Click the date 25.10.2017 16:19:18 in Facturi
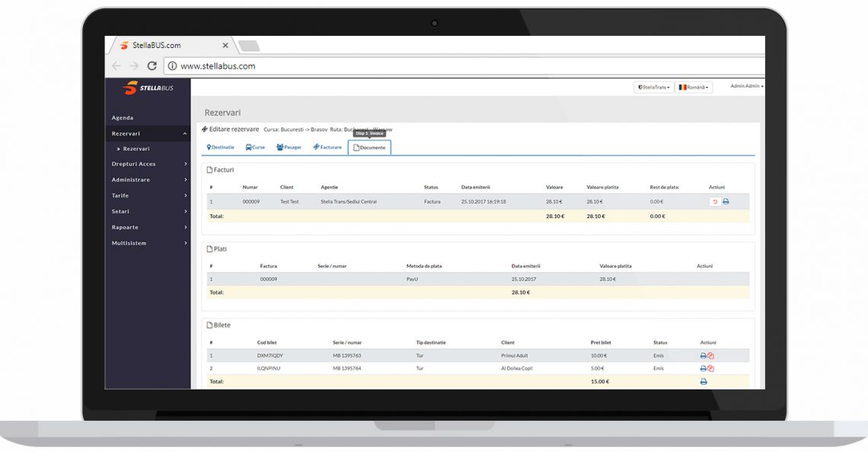This screenshot has height=452, width=868. (x=483, y=202)
